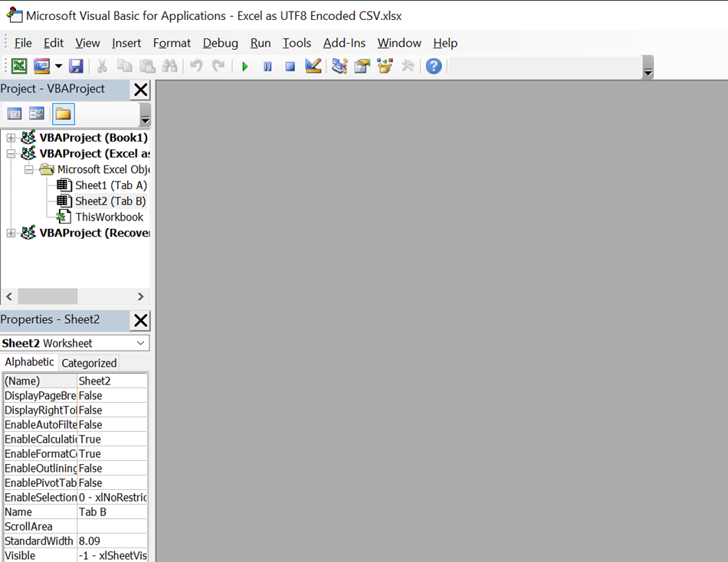The height and width of the screenshot is (562, 728).
Task: Collapse the Microsoft Excel Objects folder
Action: (29, 169)
